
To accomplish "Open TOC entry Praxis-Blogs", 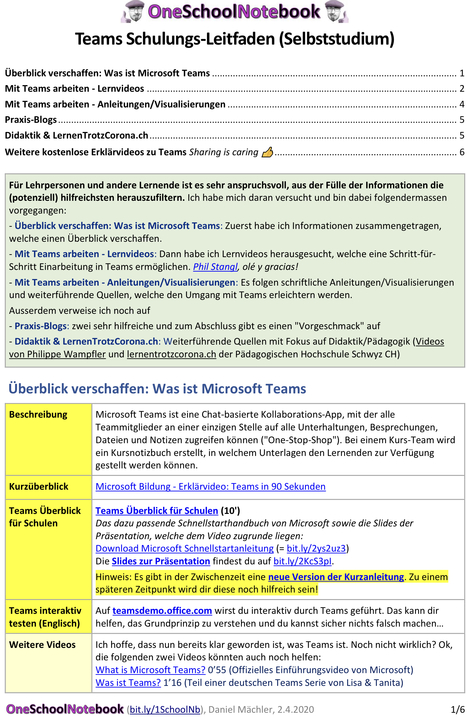I will pos(235,120).
